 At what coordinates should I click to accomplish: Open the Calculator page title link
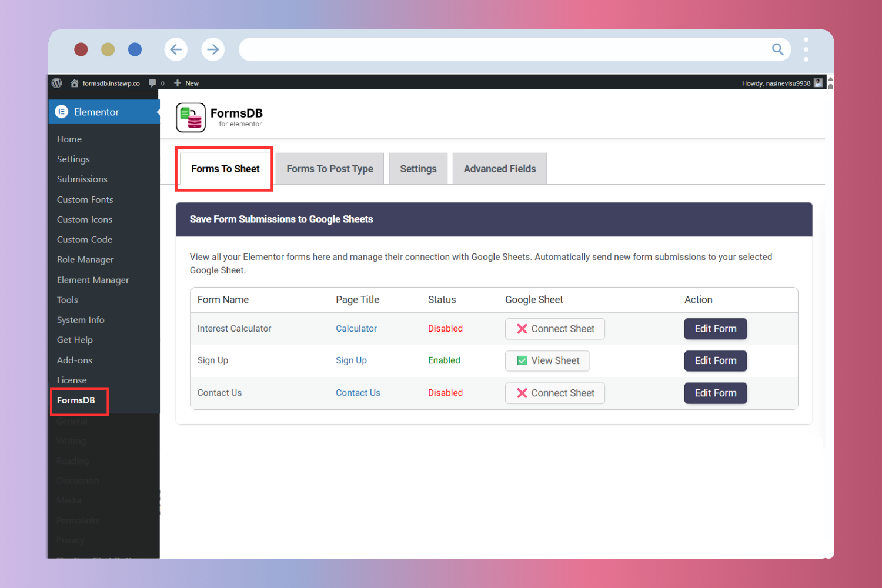(356, 328)
